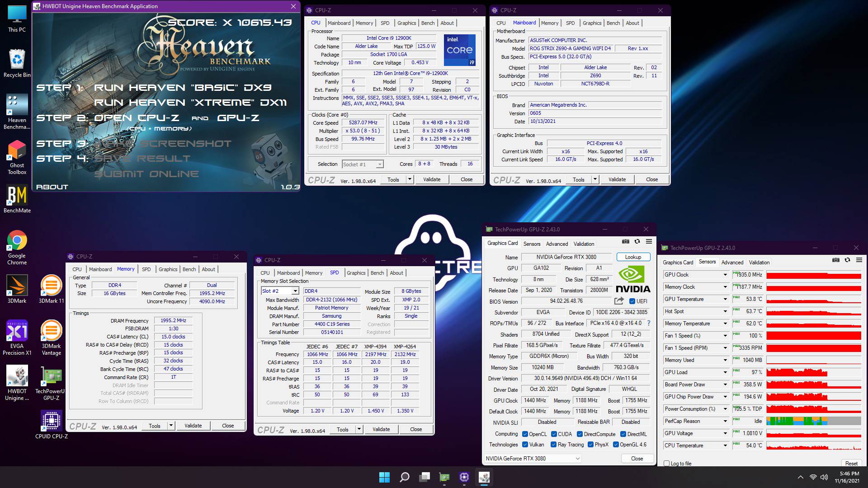Open the Slot #2 memory slot dropdown
This screenshot has height=488, width=868.
click(x=280, y=291)
